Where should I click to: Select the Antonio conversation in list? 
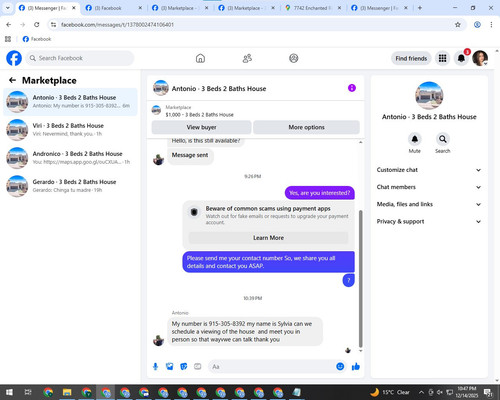[x=70, y=102]
